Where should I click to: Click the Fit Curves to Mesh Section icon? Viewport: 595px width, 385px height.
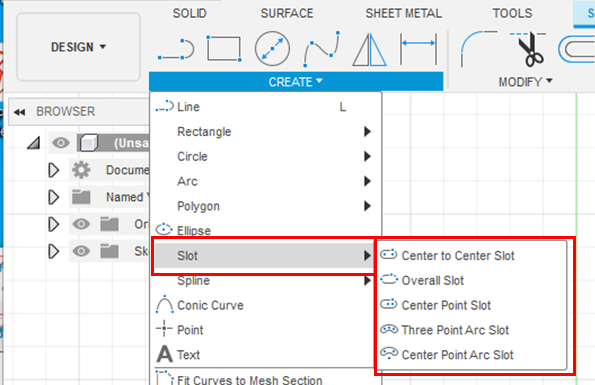click(164, 378)
